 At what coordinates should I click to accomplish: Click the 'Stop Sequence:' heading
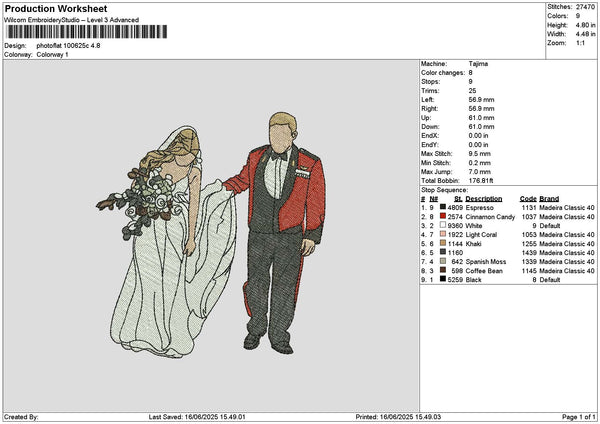coord(444,190)
